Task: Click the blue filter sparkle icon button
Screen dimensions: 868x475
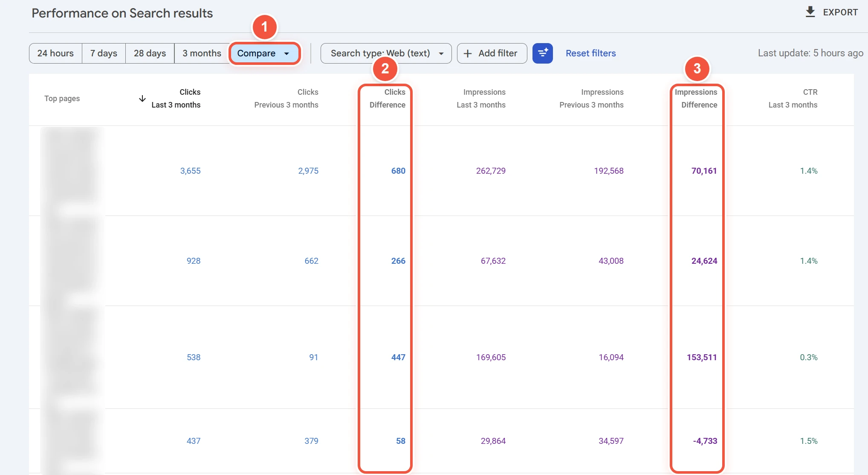Action: [x=543, y=53]
